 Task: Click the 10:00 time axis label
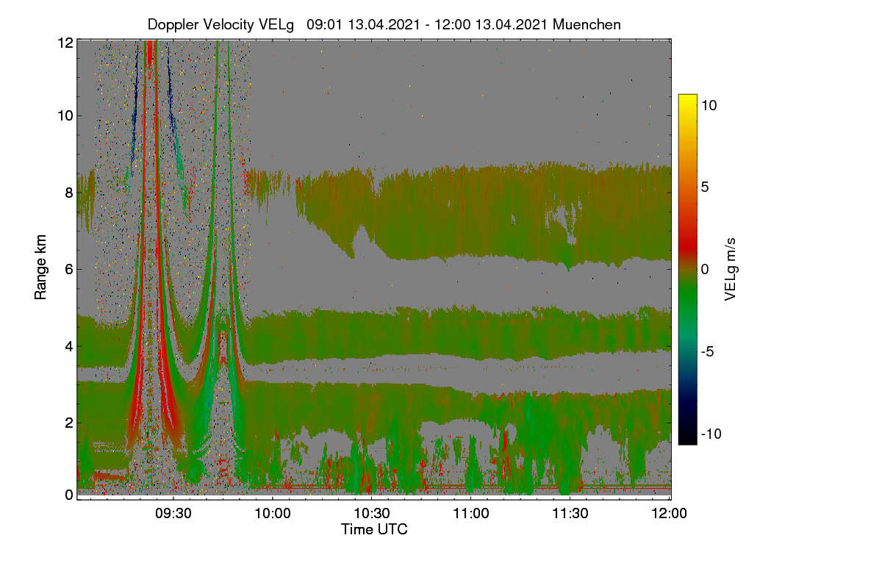point(273,513)
